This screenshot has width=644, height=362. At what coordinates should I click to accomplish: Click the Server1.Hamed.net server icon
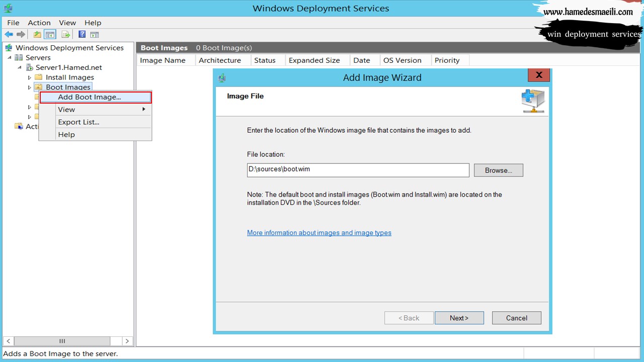coord(29,67)
